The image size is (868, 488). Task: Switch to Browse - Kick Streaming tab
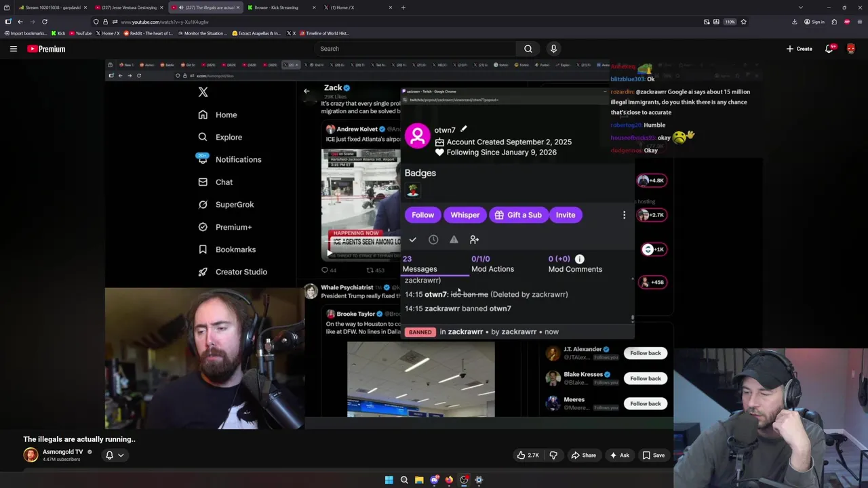[x=281, y=7]
